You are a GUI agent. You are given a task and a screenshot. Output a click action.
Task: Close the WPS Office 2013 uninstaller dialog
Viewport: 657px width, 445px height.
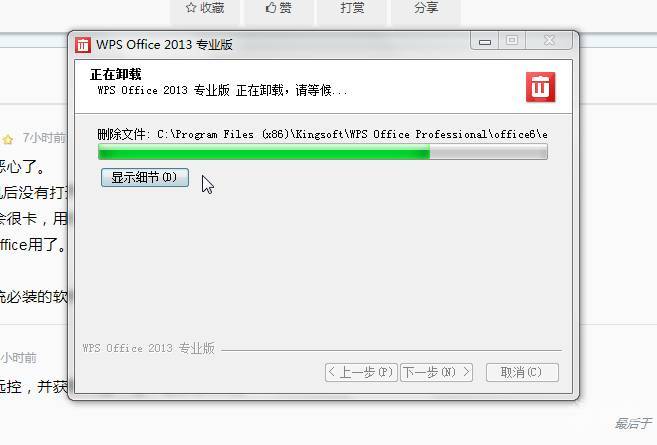549,41
